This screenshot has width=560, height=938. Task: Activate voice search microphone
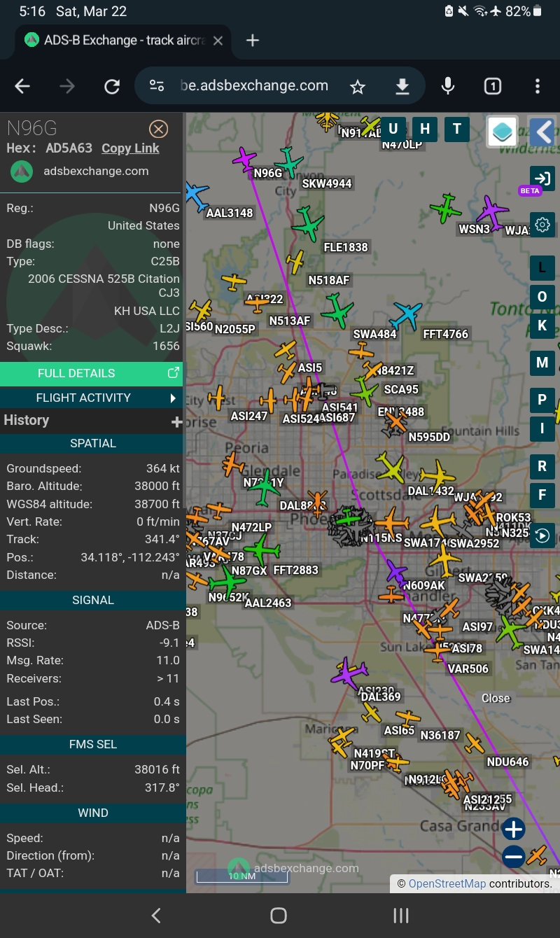pyautogui.click(x=448, y=86)
